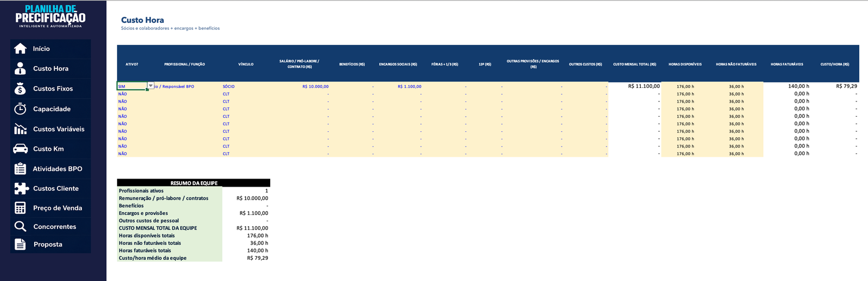Click the calculator icon for Preço de Venda
The height and width of the screenshot is (281, 868).
click(x=20, y=208)
